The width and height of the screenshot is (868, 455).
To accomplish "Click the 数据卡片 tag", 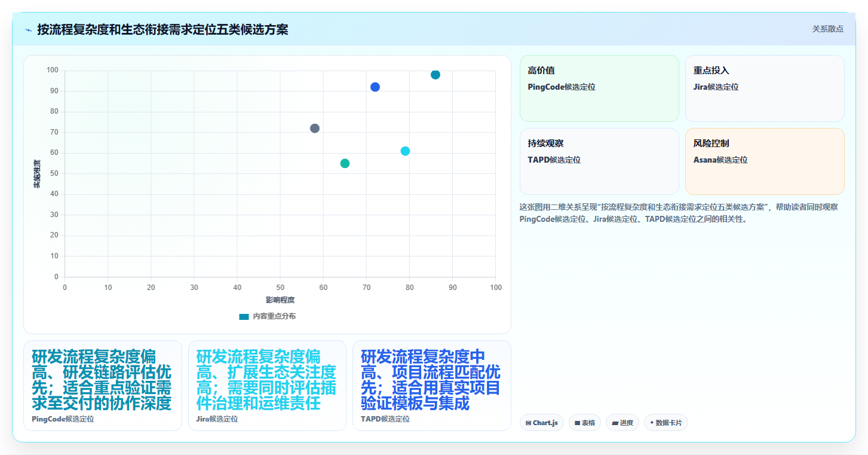I will pyautogui.click(x=666, y=423).
